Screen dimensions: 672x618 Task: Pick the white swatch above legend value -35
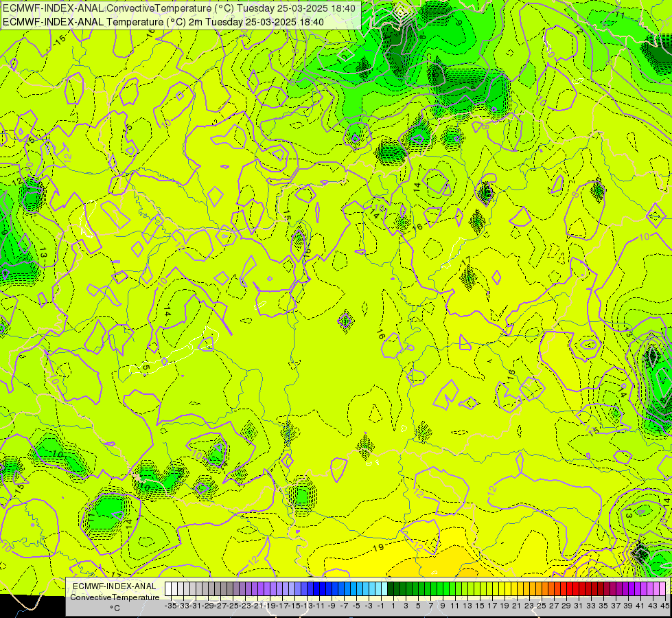[168, 588]
